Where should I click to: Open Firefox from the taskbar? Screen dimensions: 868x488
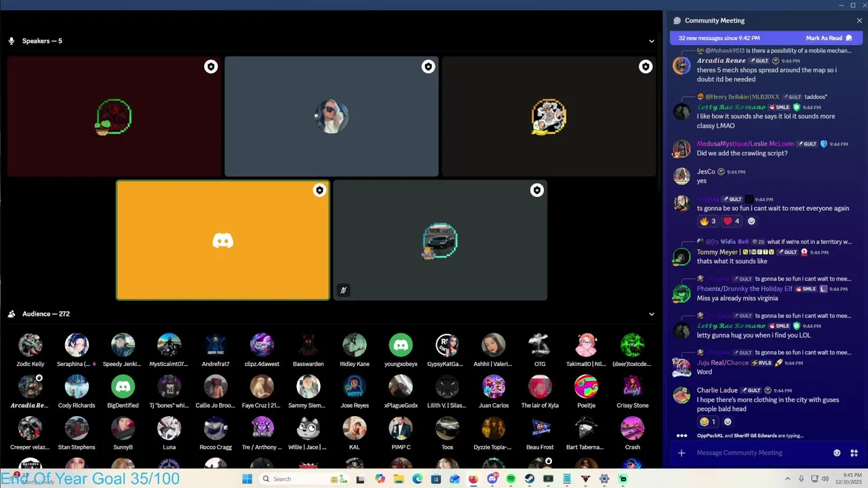pyautogui.click(x=473, y=479)
